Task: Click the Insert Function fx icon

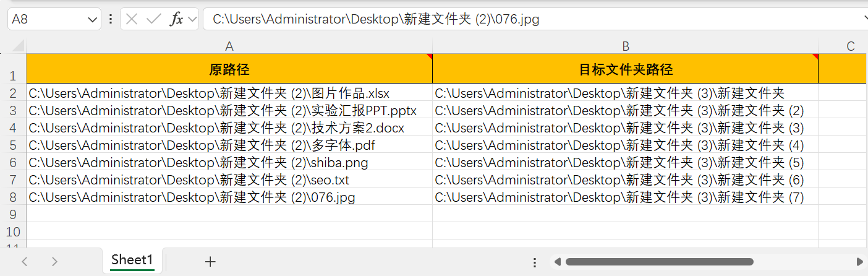Action: coord(177,19)
